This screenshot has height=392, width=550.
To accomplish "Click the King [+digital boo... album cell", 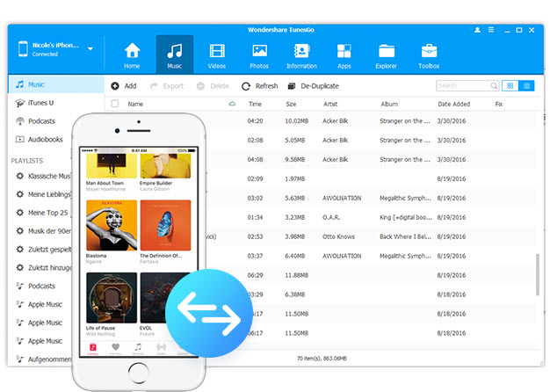I will [x=406, y=217].
